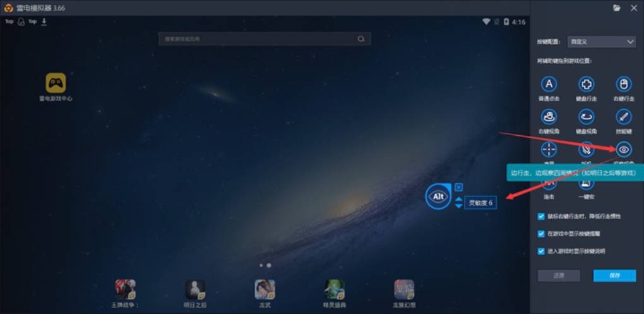Screen dimensions: 644x314
Task: Toggle 进入游戏时显示按键说明 checkbox
Action: pyautogui.click(x=541, y=251)
